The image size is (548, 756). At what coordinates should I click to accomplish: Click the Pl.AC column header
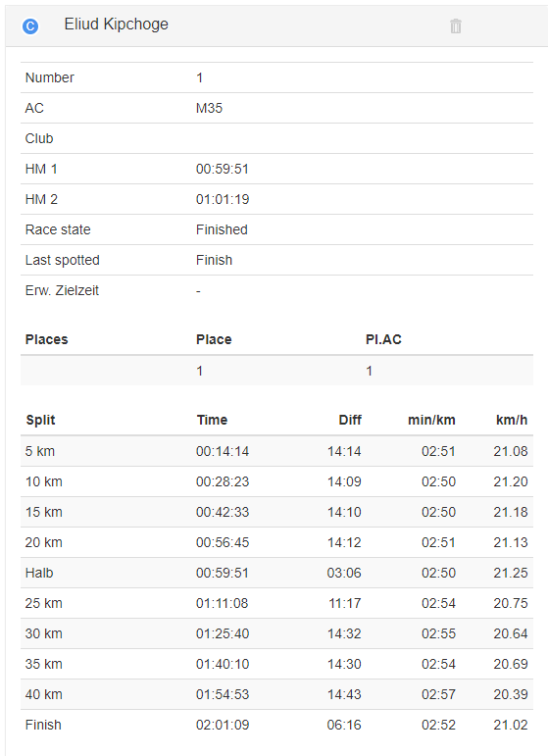(383, 339)
